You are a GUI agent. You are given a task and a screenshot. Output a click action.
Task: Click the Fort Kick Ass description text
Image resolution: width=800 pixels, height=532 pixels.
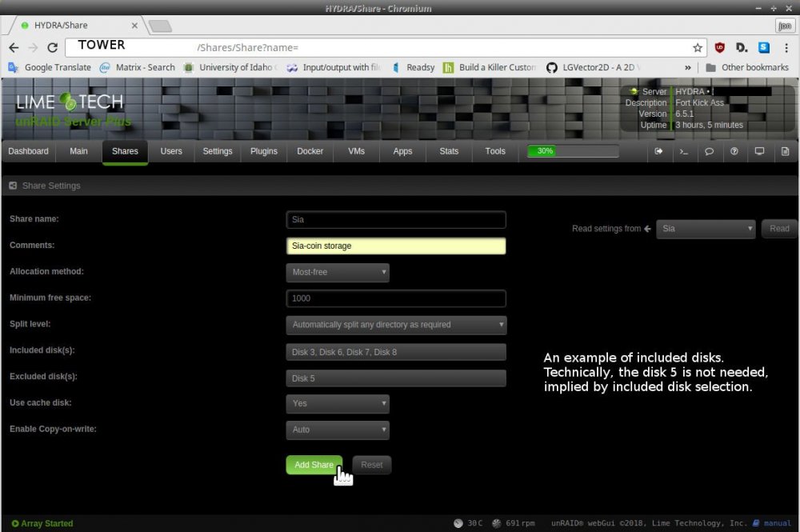(699, 102)
